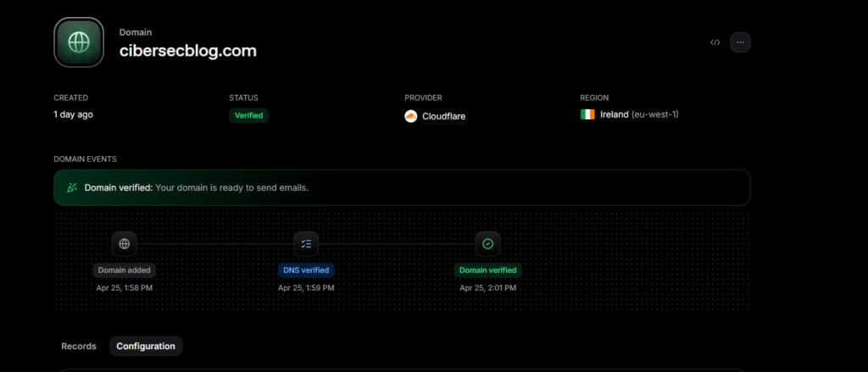Image resolution: width=868 pixels, height=372 pixels.
Task: Switch to the Records tab
Action: pos(79,346)
